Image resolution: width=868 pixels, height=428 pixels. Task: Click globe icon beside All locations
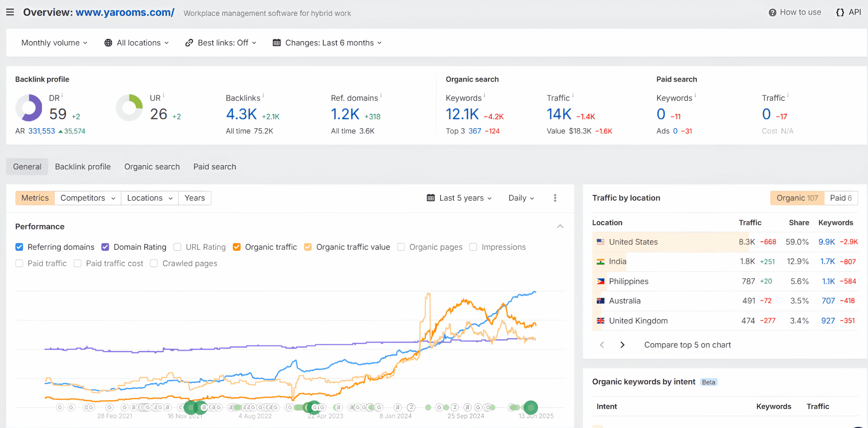[x=108, y=43]
